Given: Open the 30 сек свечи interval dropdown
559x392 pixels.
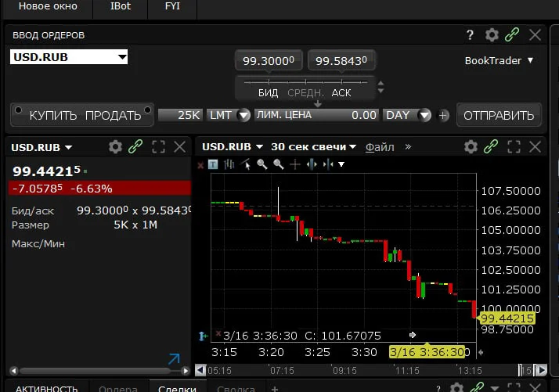Looking at the screenshot, I should click(x=313, y=147).
